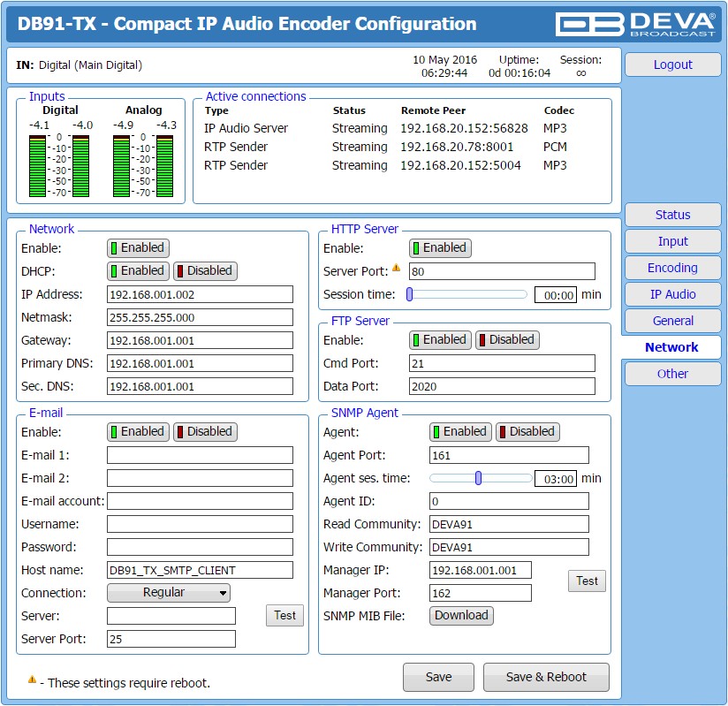Log out using the Logout button
Viewport: 728px width, 706px height.
[672, 65]
